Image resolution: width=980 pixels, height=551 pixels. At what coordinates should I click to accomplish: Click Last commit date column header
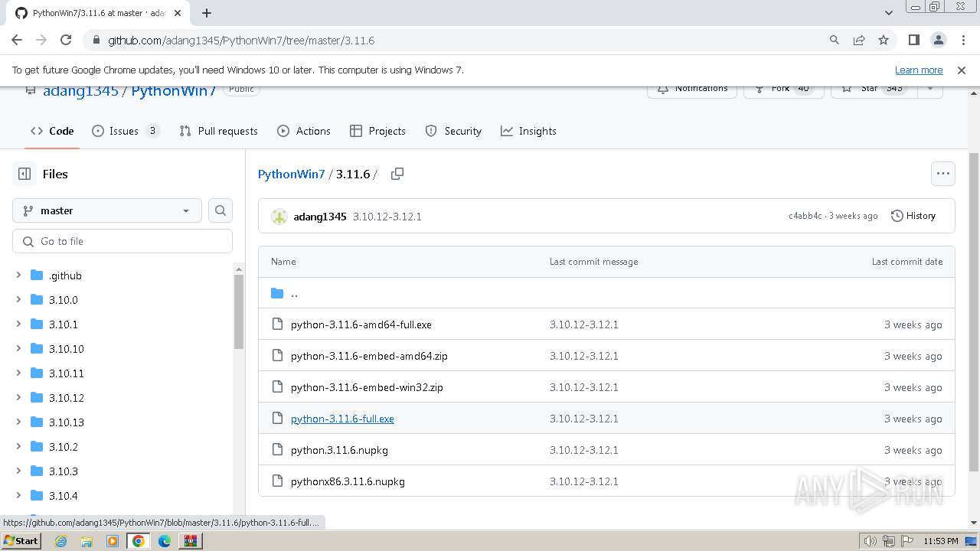point(907,262)
